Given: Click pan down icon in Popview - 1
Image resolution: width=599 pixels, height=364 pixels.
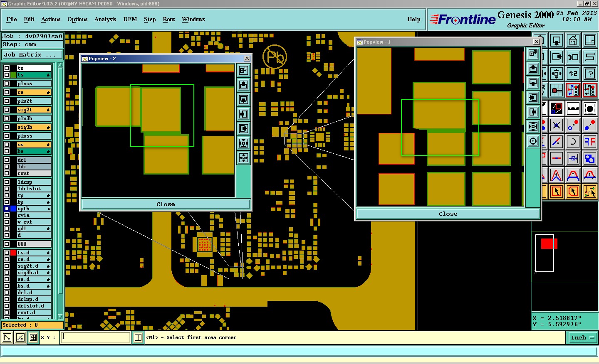Looking at the screenshot, I should 533,83.
